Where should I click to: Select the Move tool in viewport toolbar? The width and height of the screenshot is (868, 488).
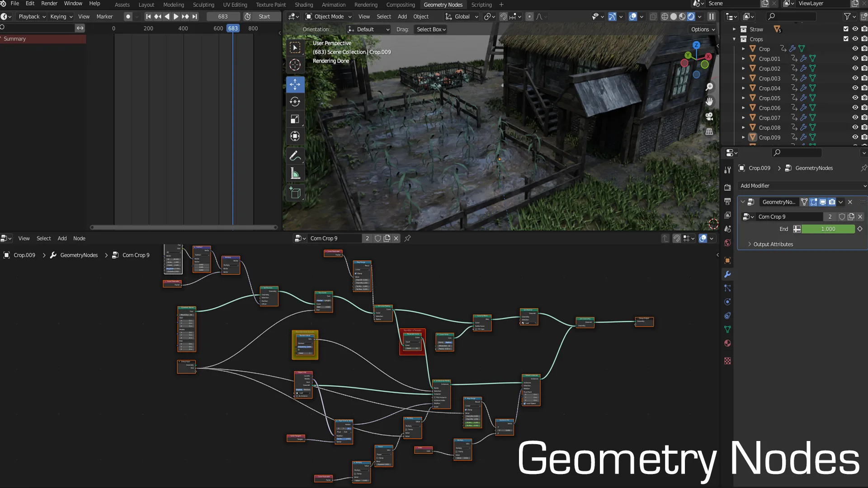pos(295,84)
